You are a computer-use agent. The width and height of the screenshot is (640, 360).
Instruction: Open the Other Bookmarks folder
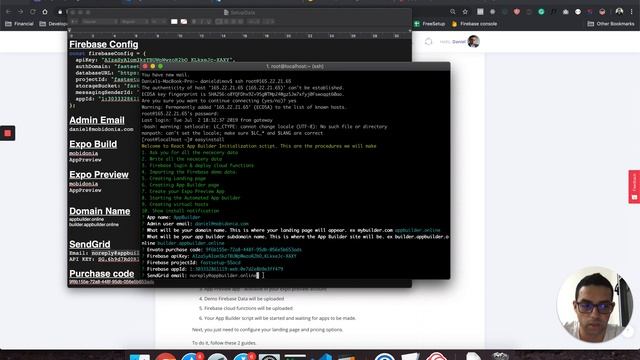point(611,24)
